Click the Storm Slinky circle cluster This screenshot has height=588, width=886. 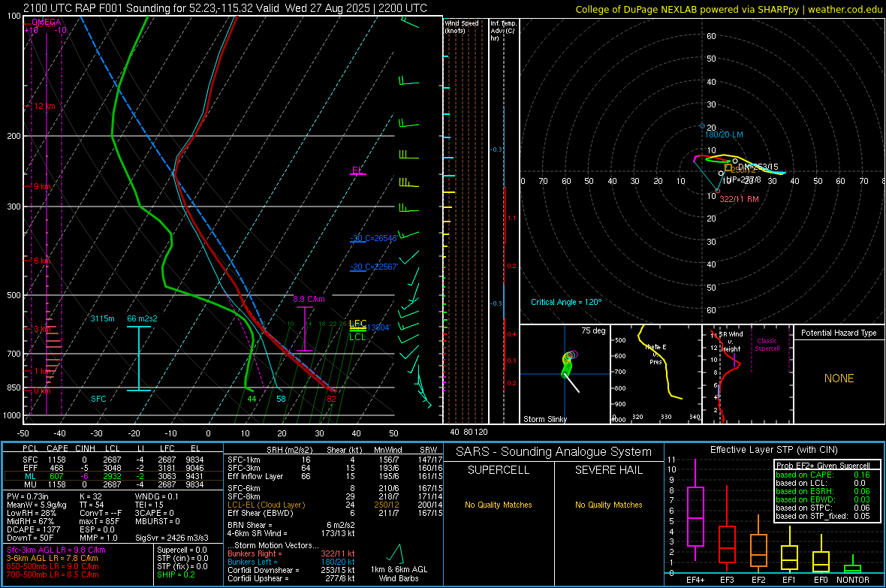(x=568, y=363)
